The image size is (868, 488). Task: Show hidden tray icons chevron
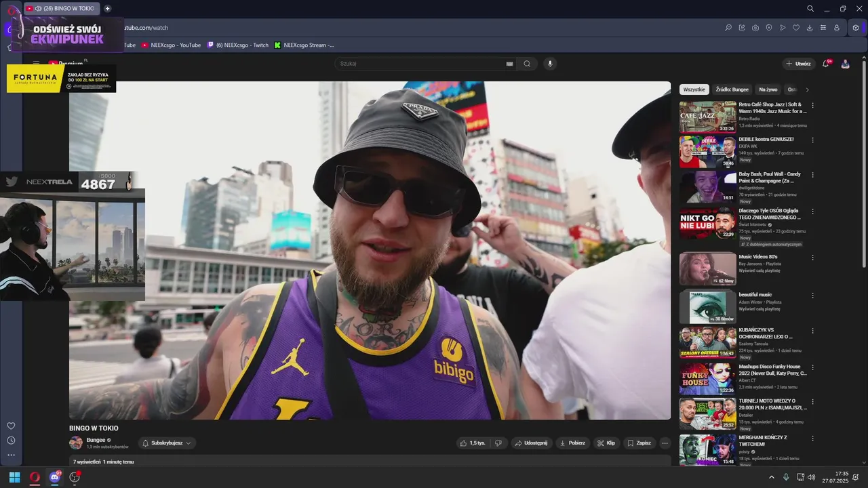771,477
